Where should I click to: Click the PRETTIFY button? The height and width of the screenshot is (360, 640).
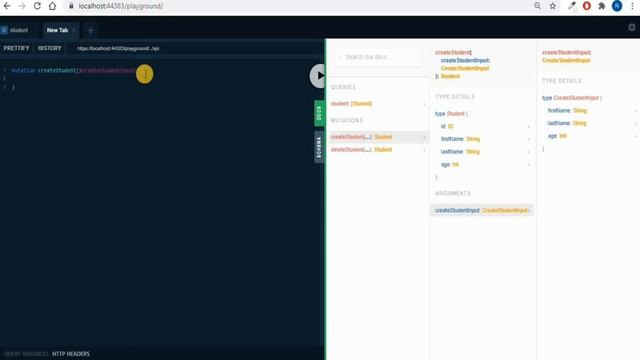(16, 48)
